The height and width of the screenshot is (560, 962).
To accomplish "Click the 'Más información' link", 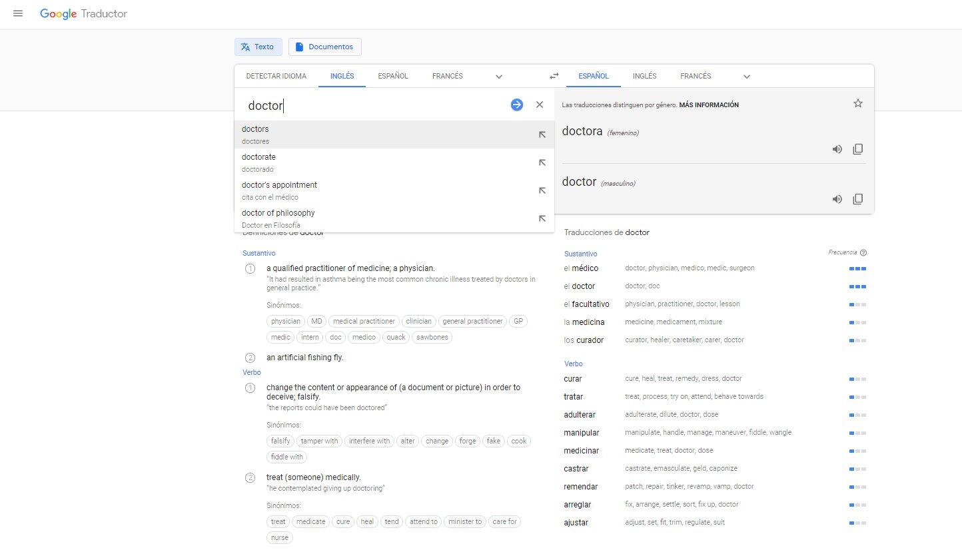I will pos(708,105).
